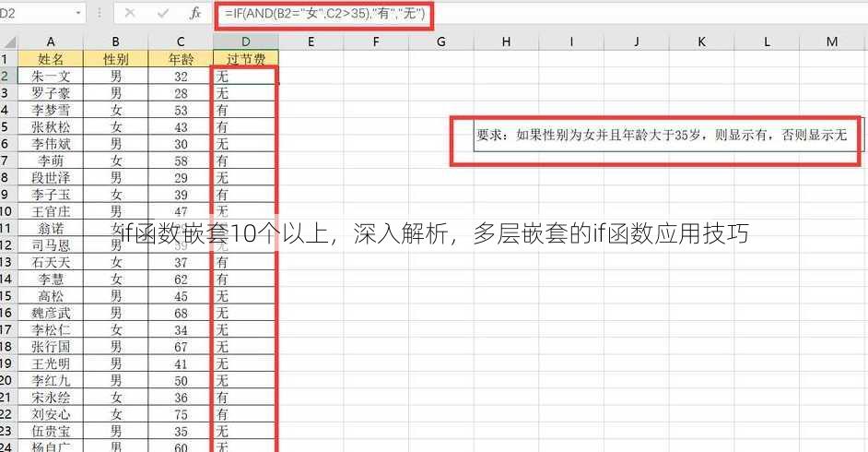
Task: Select column B header
Action: [116, 42]
